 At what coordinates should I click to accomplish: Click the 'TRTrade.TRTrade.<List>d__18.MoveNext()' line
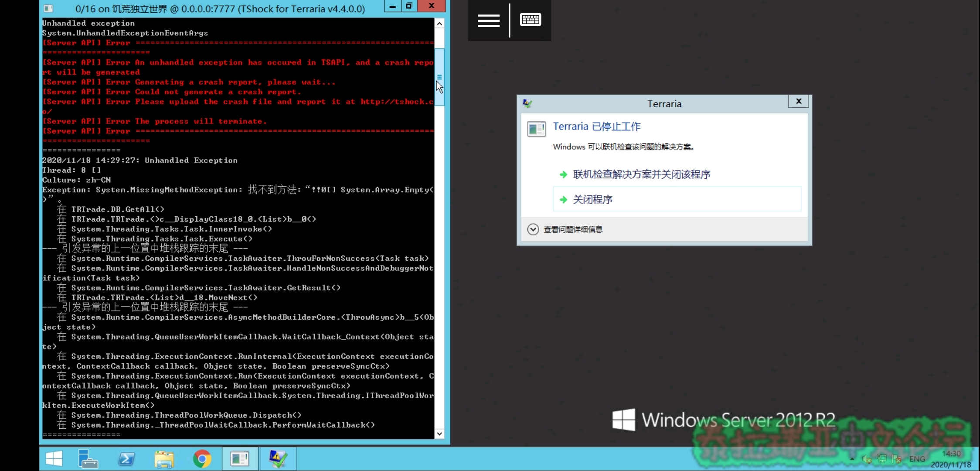click(157, 297)
